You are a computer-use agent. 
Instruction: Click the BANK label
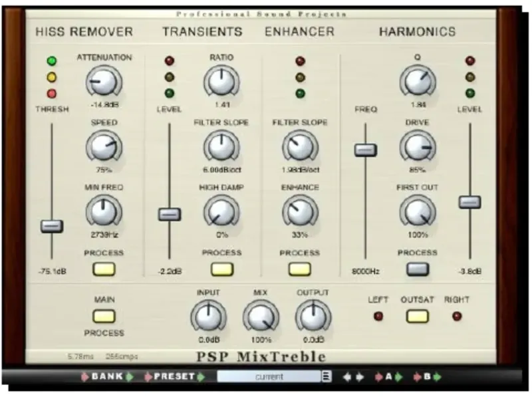tap(107, 376)
